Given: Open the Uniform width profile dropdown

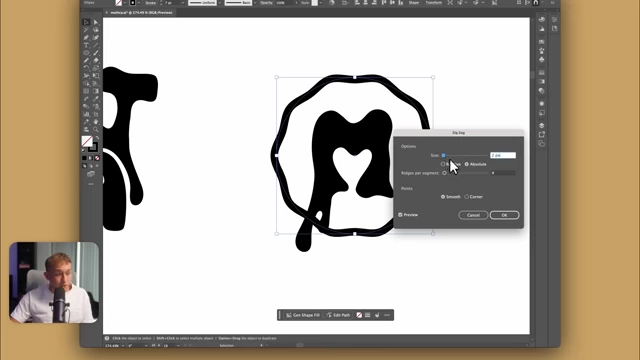Looking at the screenshot, I should 220,3.
